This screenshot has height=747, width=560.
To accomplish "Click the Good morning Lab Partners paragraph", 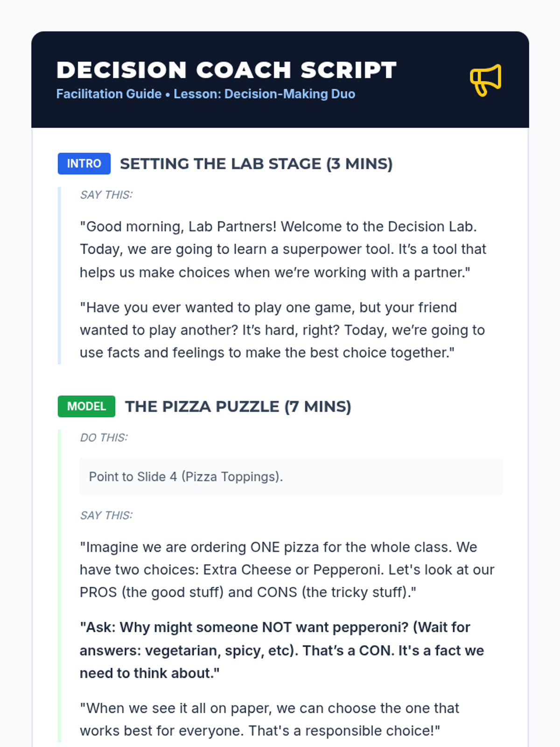I will pos(283,249).
